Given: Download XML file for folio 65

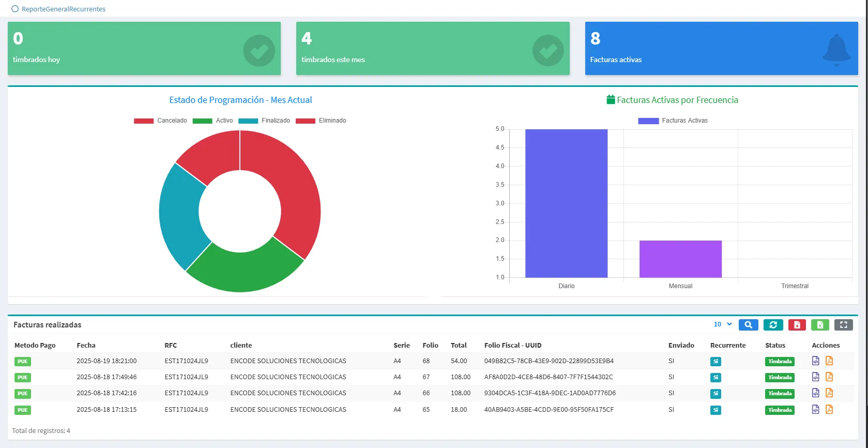Looking at the screenshot, I should tap(816, 409).
